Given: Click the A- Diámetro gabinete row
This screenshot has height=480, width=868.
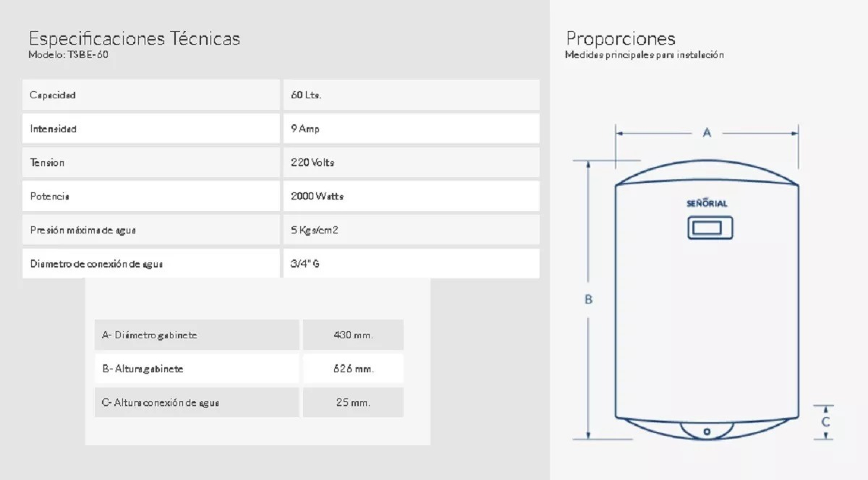Looking at the screenshot, I should point(150,335).
